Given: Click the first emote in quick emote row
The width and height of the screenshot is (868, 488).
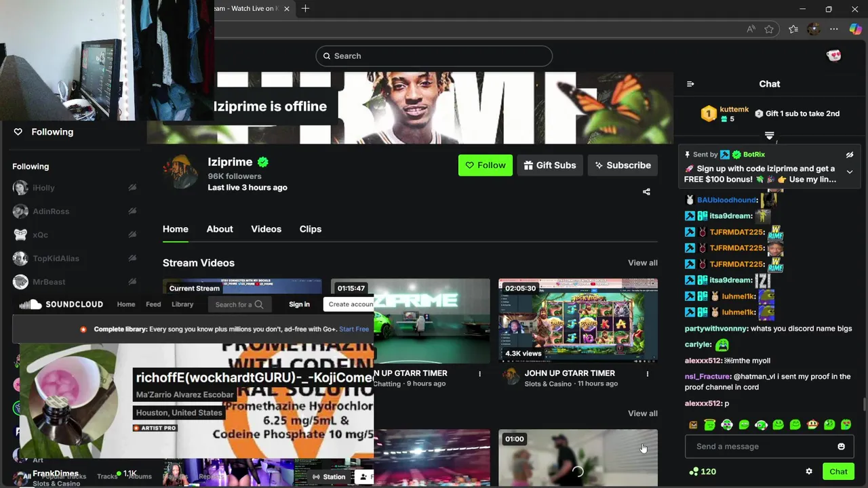Looking at the screenshot, I should [x=693, y=425].
